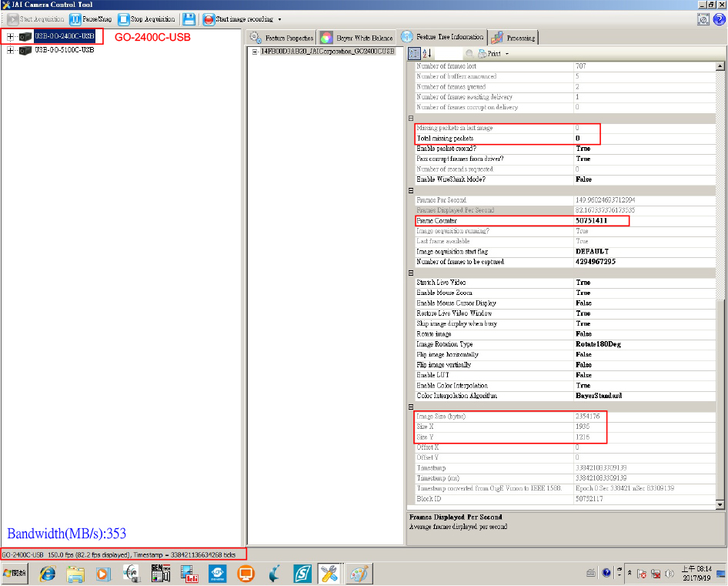Click the property grid scrollbar down arrow
728x586 pixels.
[720, 504]
